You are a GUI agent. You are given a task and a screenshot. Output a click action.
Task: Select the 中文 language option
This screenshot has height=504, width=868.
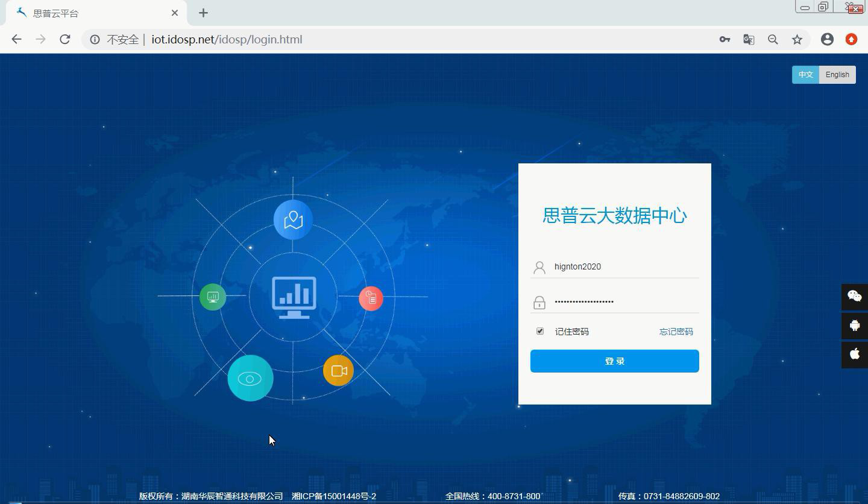coord(805,74)
